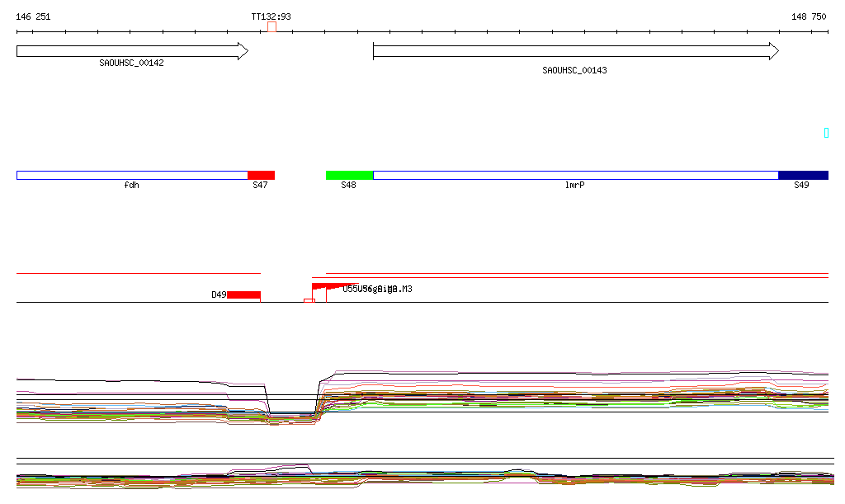Screen dimensions: 845x504
Task: Click the lmrP gene name label
Action: [x=574, y=186]
